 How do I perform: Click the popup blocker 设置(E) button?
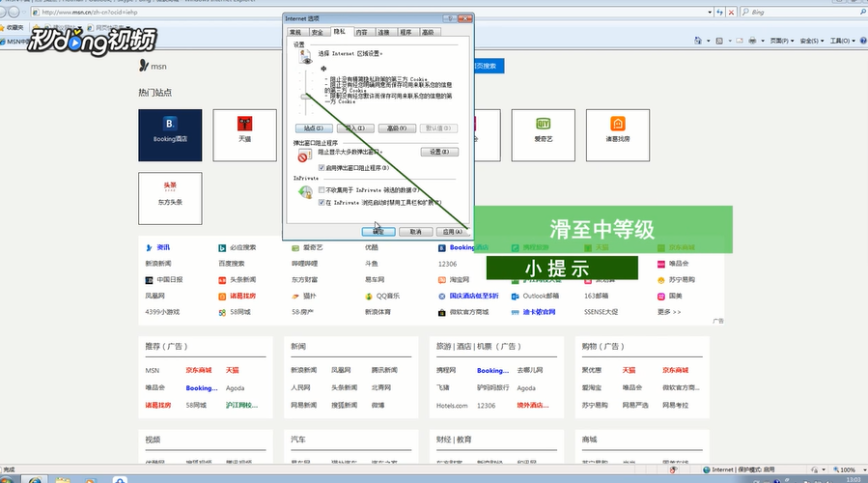[x=439, y=152]
